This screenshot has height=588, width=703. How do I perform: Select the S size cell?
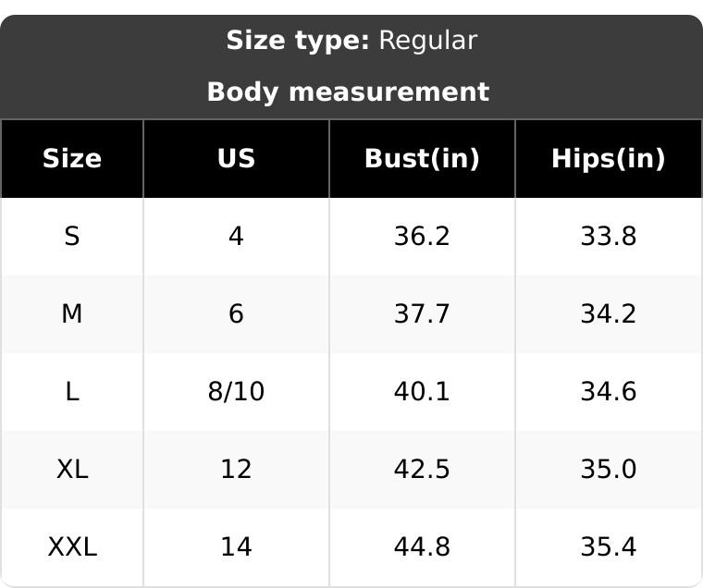(72, 237)
